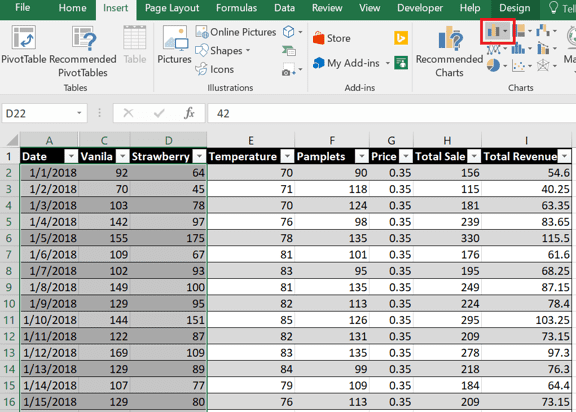The height and width of the screenshot is (412, 576).
Task: Select column G by its header
Action: coord(392,140)
